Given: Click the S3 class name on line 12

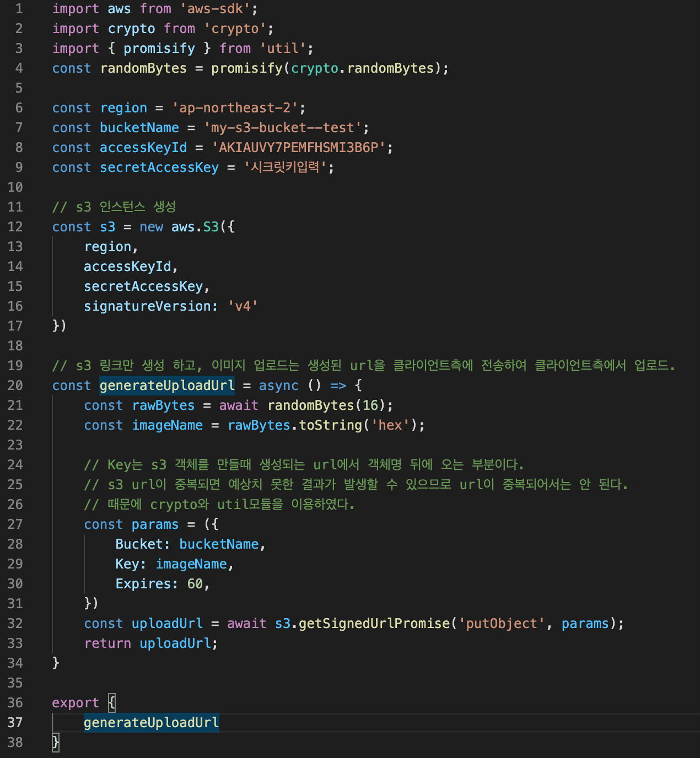Looking at the screenshot, I should click(211, 227).
